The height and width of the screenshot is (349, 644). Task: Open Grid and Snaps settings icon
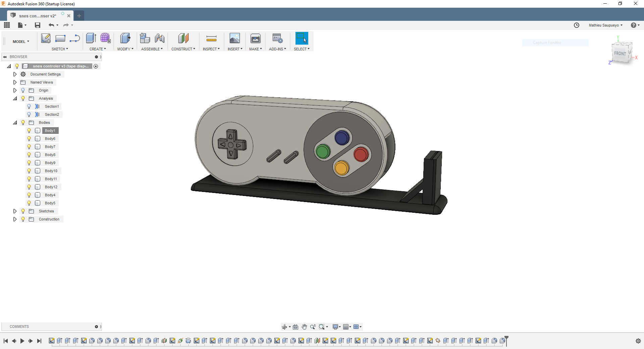(346, 327)
